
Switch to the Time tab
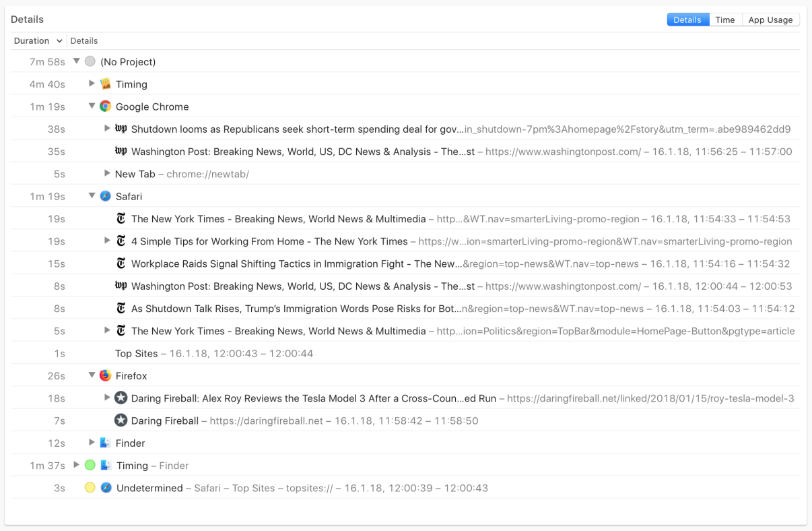coord(725,20)
